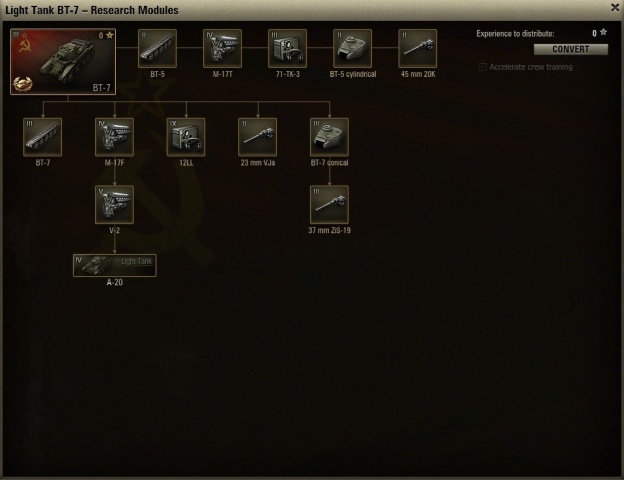Close the Research Modules window
This screenshot has height=480, width=624.
[x=615, y=8]
